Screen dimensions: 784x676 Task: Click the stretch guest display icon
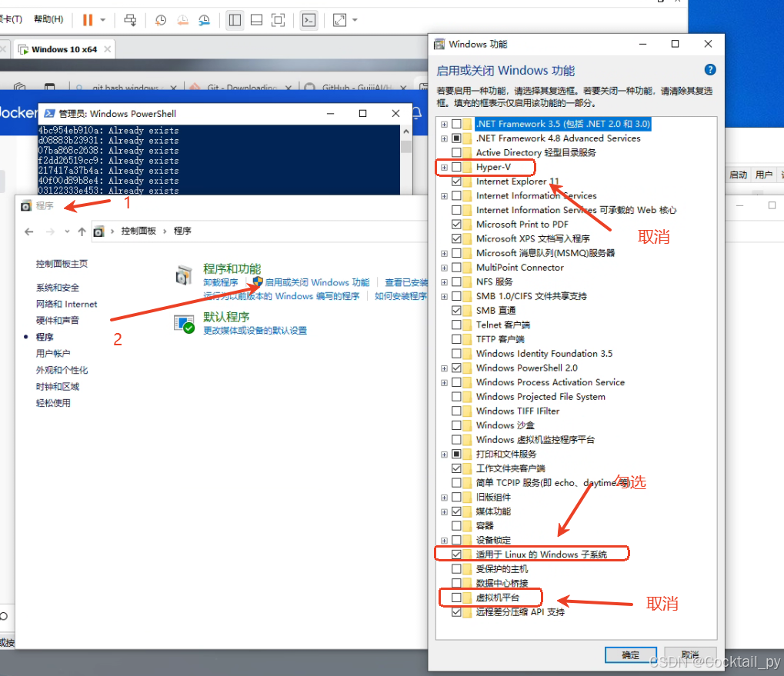pyautogui.click(x=339, y=20)
